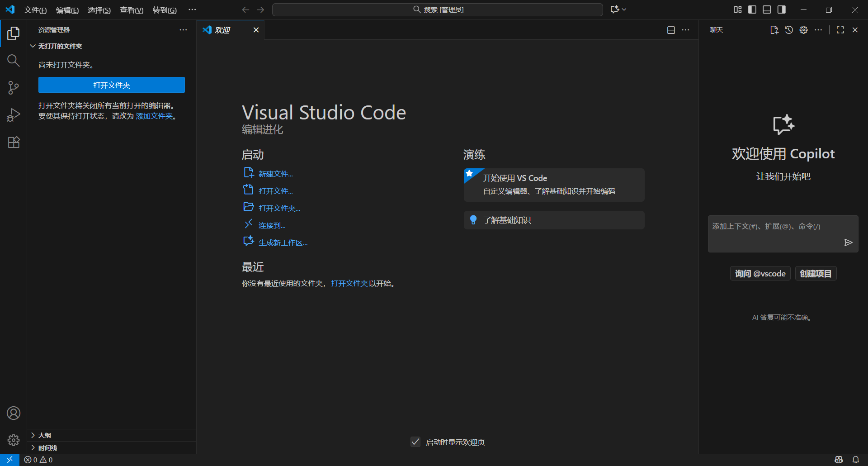
Task: Open Explorer panel more actions ellipsis
Action: click(x=183, y=30)
